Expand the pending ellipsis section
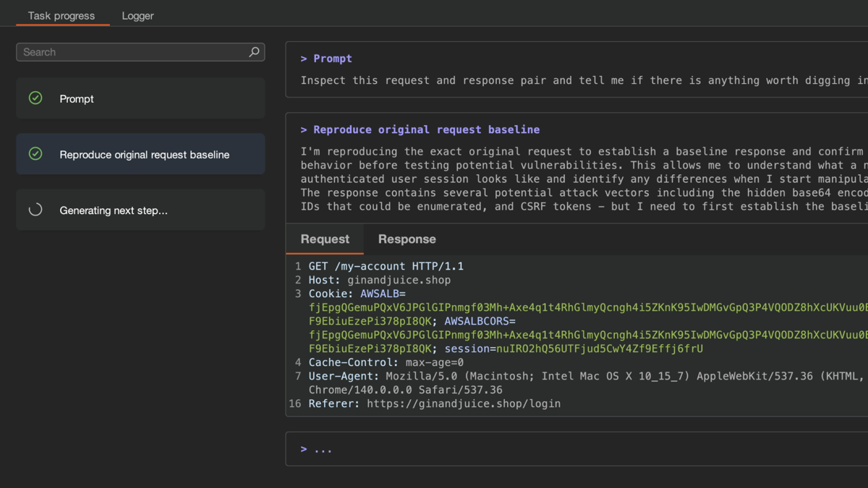This screenshot has height=488, width=868. pyautogui.click(x=304, y=450)
